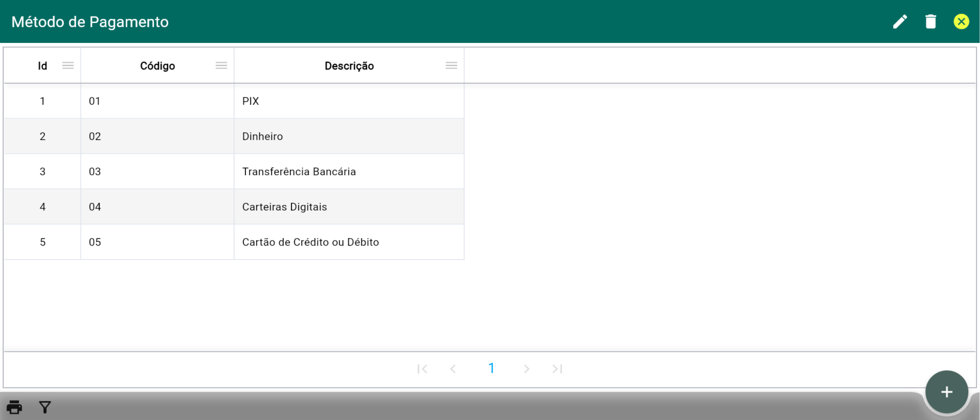This screenshot has width=980, height=420.
Task: Sort by the Código column header
Action: (157, 66)
